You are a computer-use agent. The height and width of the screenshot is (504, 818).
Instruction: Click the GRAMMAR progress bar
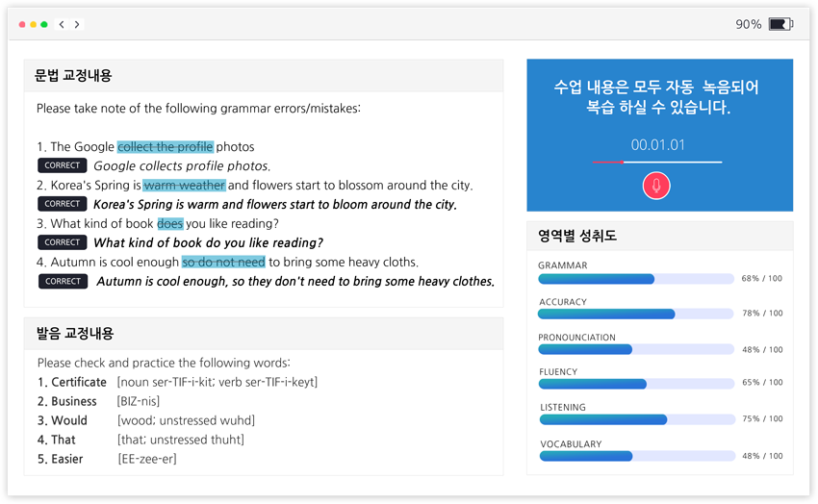(x=636, y=279)
